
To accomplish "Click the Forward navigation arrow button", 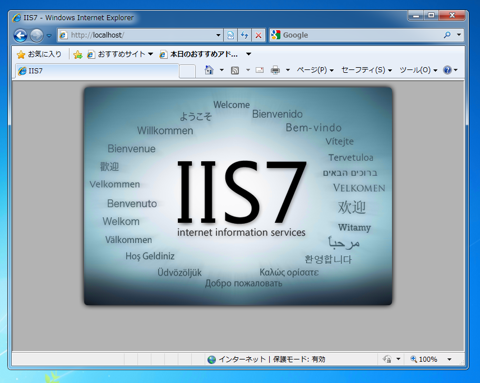I will click(37, 35).
